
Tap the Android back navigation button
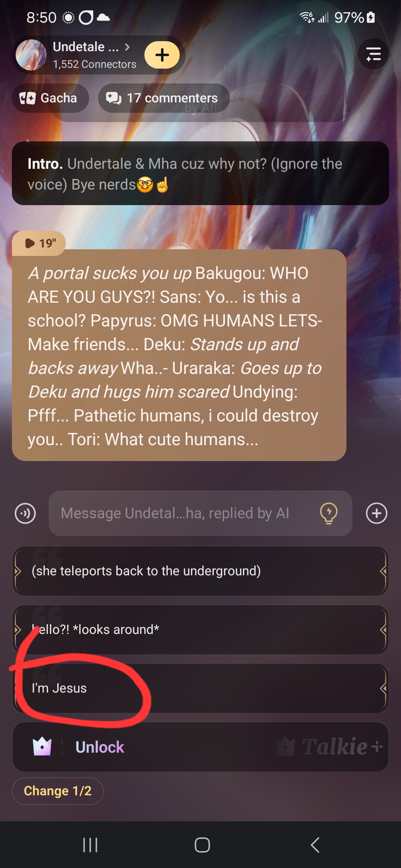315,845
